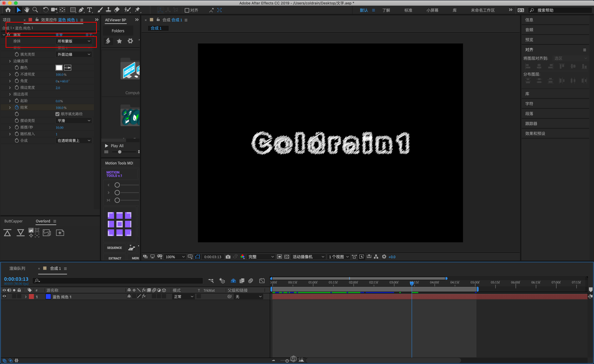Click the 搜索帮助 search field
The height and width of the screenshot is (364, 594).
[x=560, y=10]
